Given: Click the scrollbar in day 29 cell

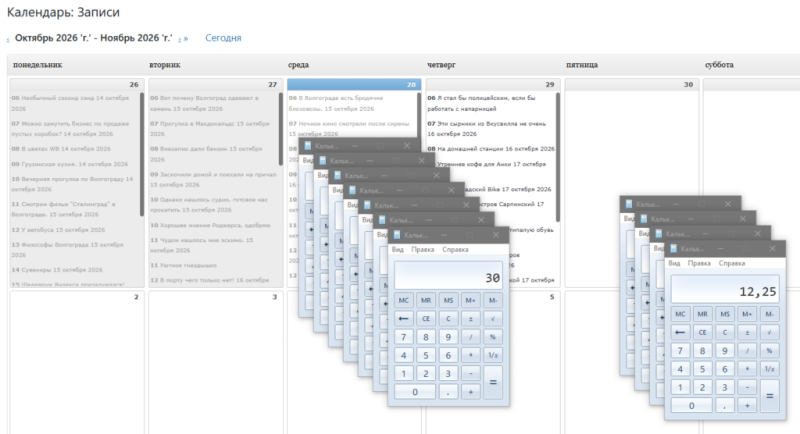Looking at the screenshot, I should (x=558, y=157).
